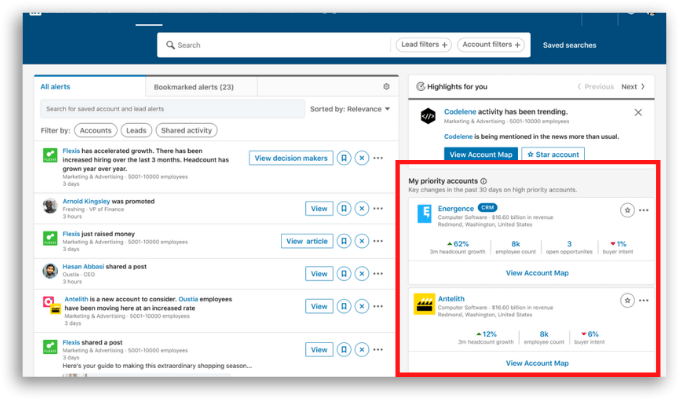Click Star account for Codelene

(553, 154)
